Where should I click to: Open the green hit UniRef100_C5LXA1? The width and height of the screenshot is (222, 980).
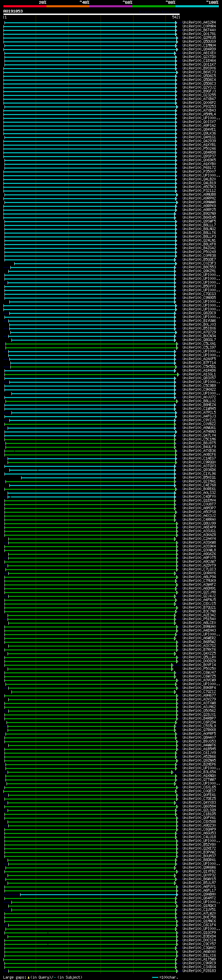(x=199, y=343)
